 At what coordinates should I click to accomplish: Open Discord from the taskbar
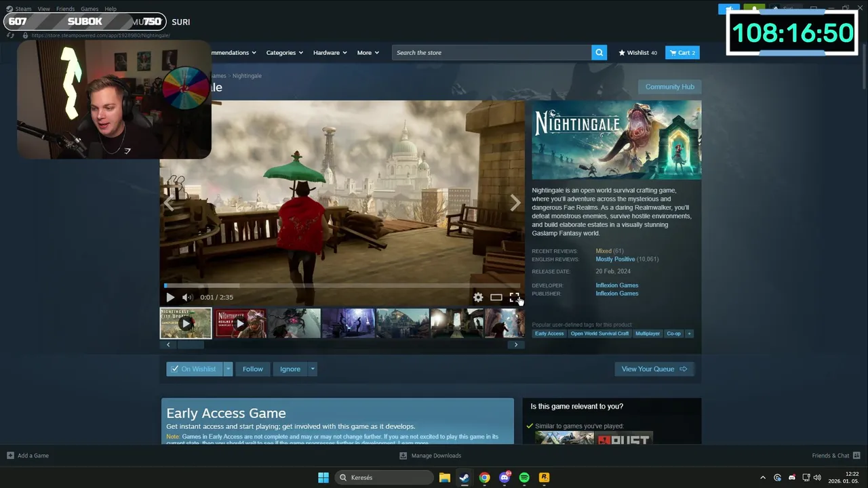pyautogui.click(x=504, y=477)
